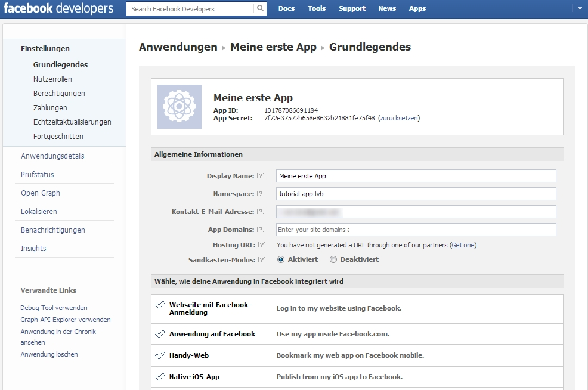Click checkmark icon beside Anwendung auf Facebook
The image size is (588, 390).
160,334
